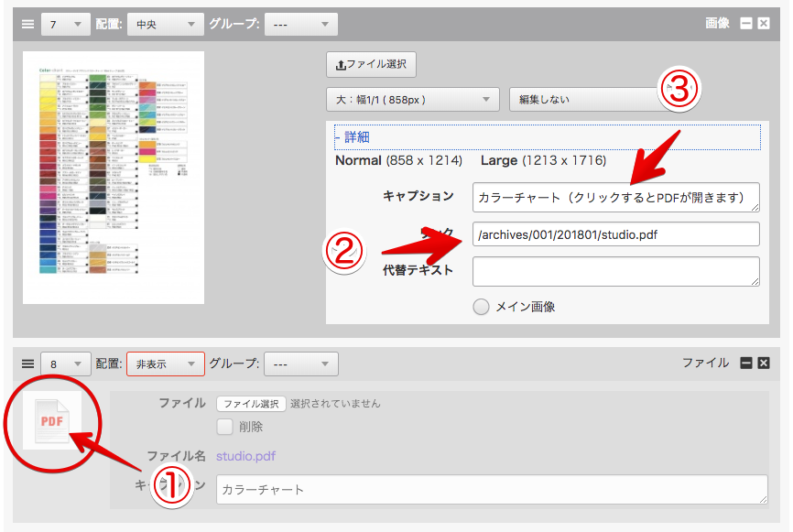Open the 編集しない edit mode dropdown

586,99
